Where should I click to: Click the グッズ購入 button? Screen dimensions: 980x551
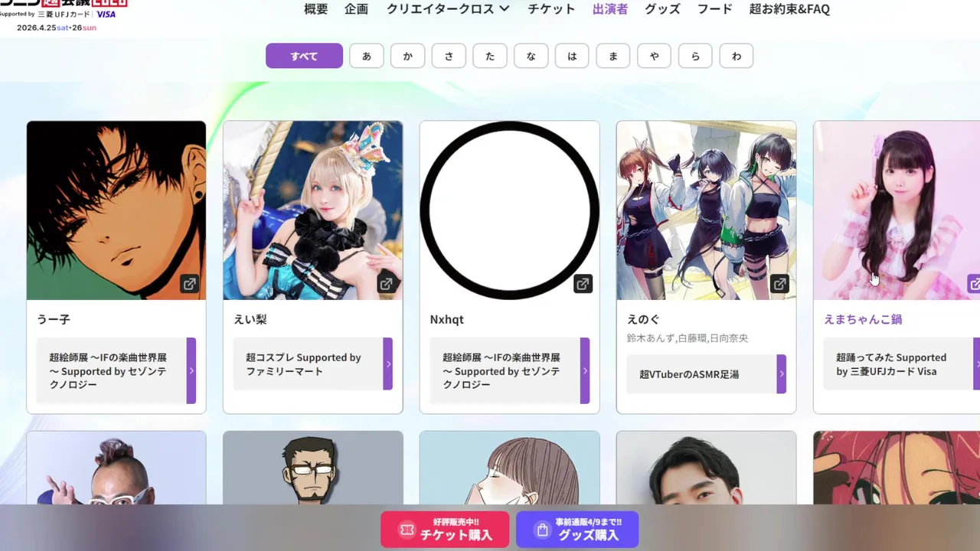[x=577, y=530]
